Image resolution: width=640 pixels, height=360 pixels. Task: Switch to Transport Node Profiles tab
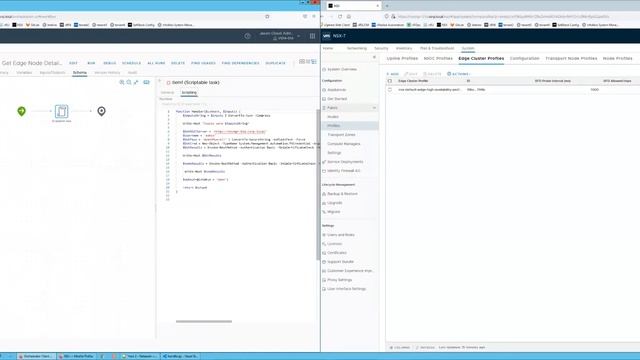click(571, 58)
